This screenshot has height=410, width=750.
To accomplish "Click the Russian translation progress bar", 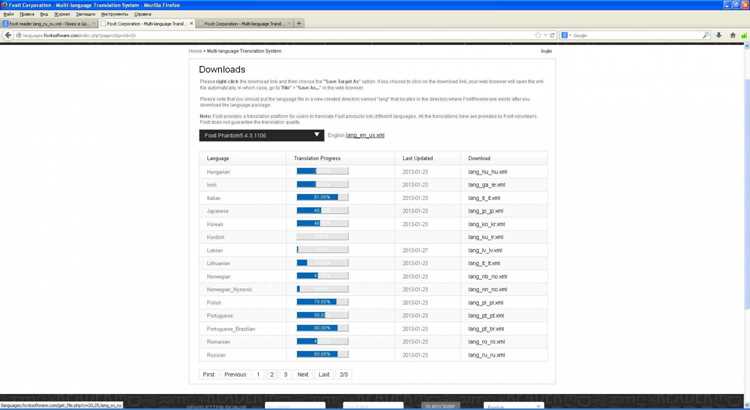I will click(x=322, y=355).
